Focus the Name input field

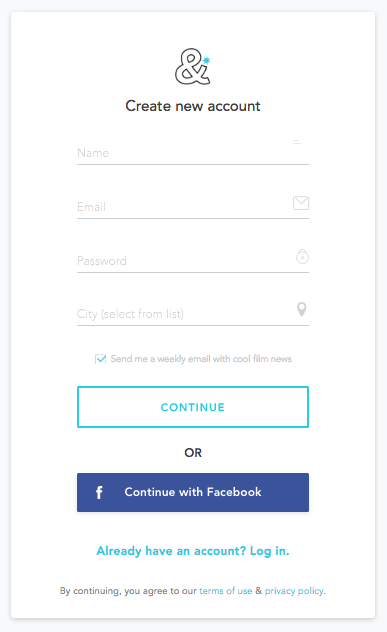193,153
